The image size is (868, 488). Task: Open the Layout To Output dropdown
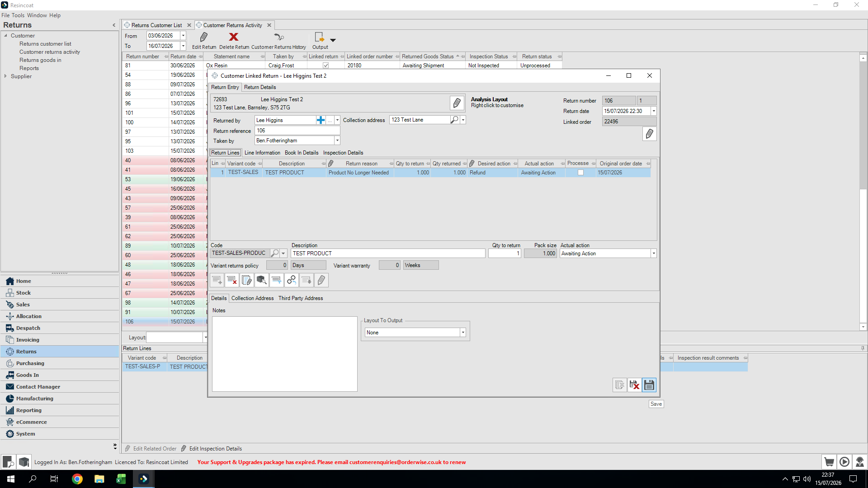(463, 333)
